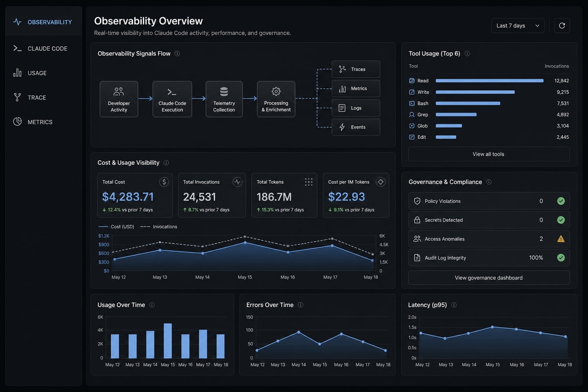The image size is (588, 392).
Task: Toggle the Cost (USD) legend series
Action: coord(116,227)
